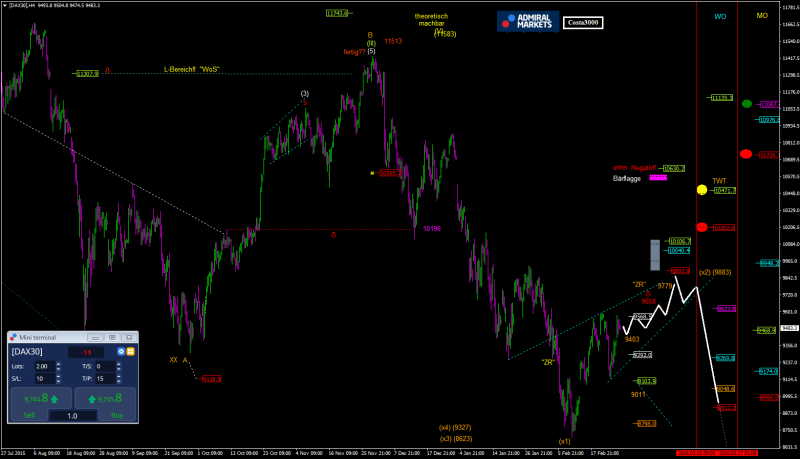Click the Costa3000 label box
This screenshot has width=800, height=459.
583,21
